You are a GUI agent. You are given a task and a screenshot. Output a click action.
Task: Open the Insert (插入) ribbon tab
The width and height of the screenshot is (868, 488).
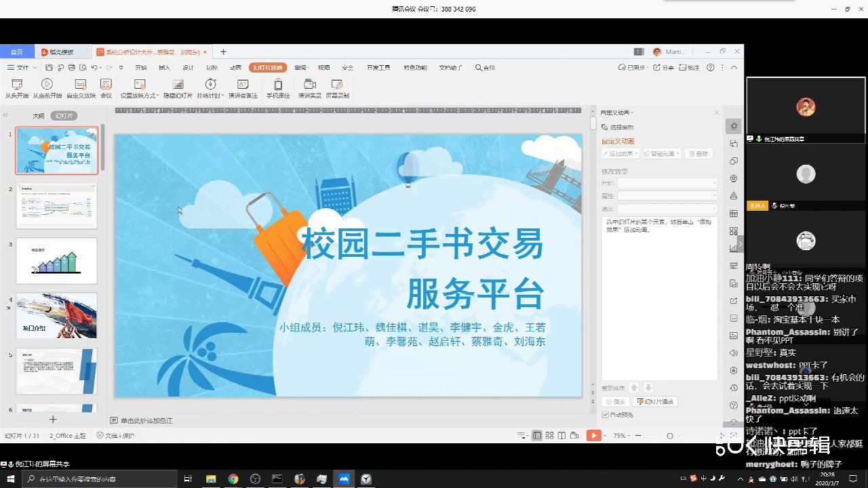tap(164, 68)
